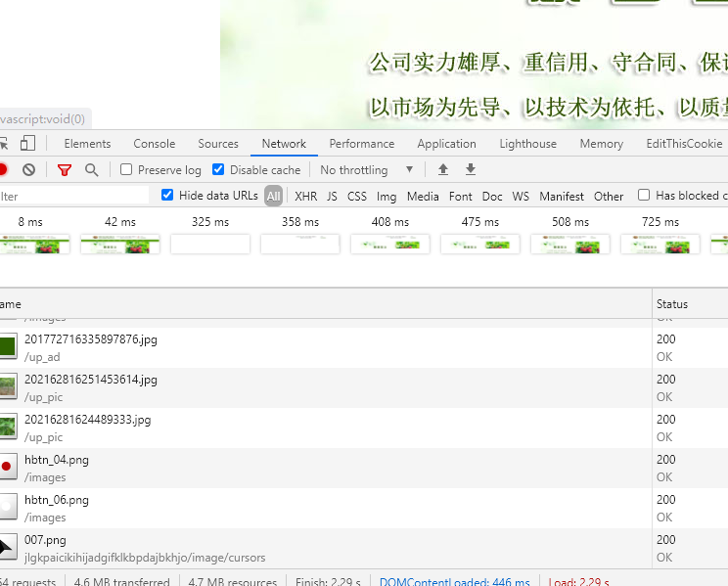Toggle the device toolbar icon

pyautogui.click(x=27, y=144)
